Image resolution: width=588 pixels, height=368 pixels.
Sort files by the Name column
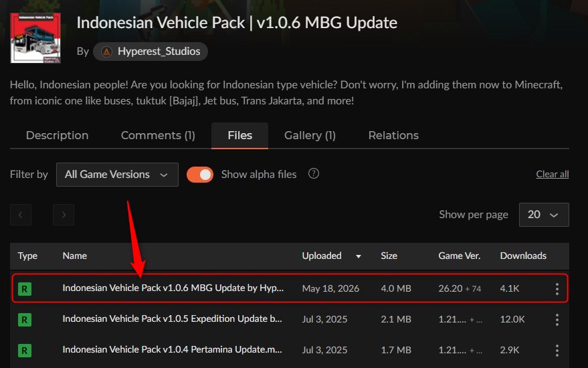click(75, 256)
